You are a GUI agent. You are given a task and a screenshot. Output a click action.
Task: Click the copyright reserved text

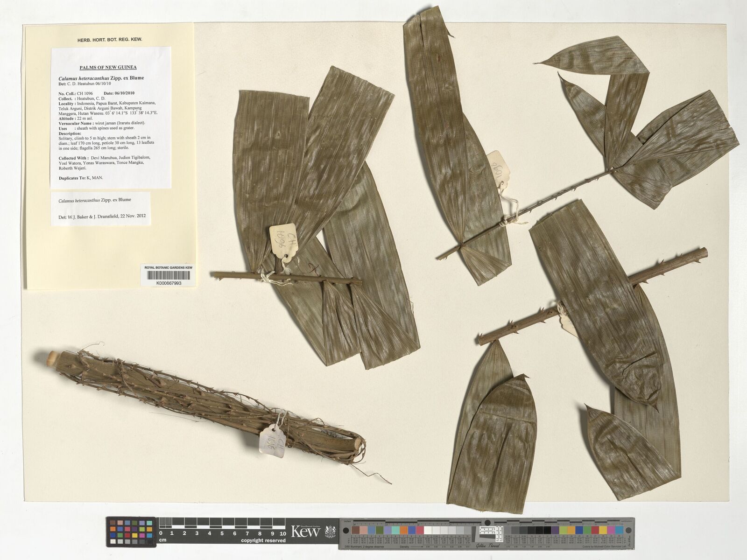click(x=263, y=541)
